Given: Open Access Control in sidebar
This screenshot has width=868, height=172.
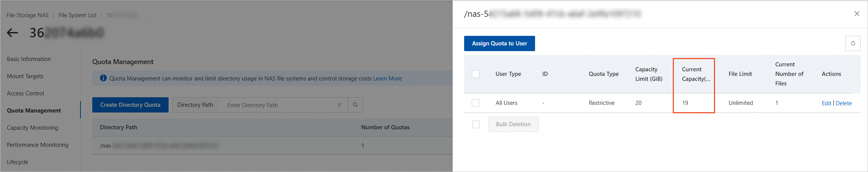Looking at the screenshot, I should [x=26, y=93].
